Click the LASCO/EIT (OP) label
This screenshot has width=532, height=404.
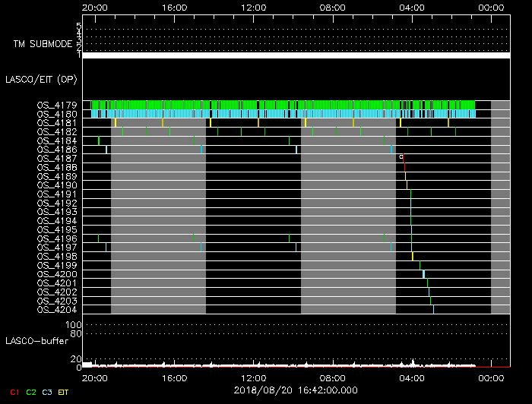[x=40, y=79]
